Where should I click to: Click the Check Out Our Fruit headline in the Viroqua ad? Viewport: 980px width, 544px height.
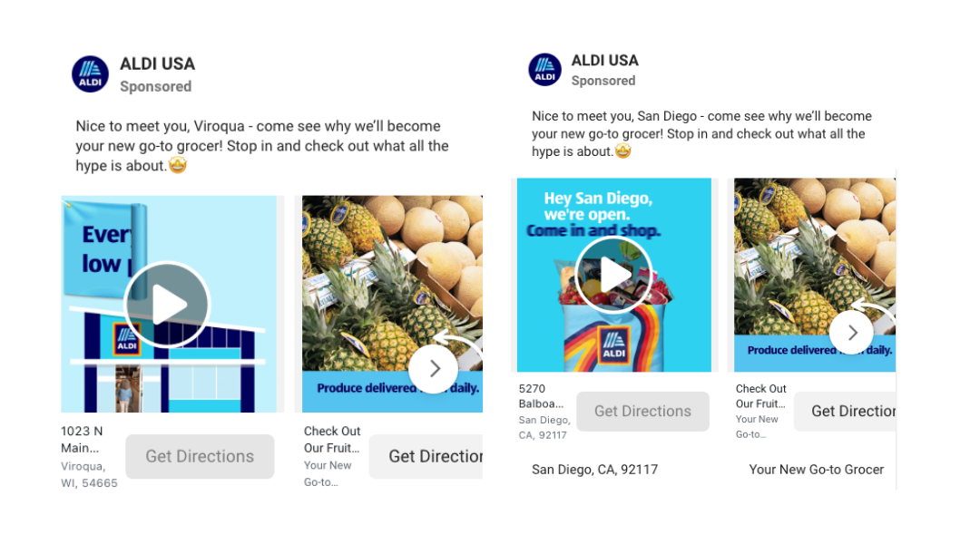click(x=332, y=439)
